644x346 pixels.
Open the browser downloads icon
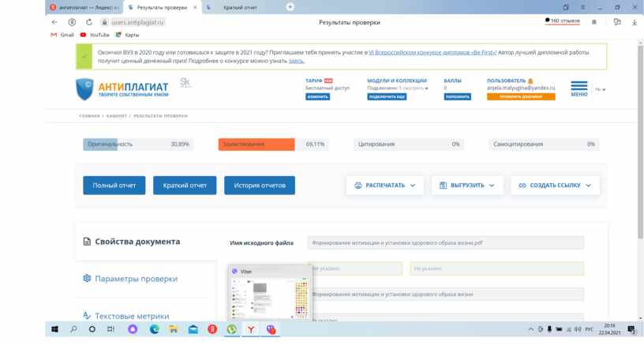(635, 22)
